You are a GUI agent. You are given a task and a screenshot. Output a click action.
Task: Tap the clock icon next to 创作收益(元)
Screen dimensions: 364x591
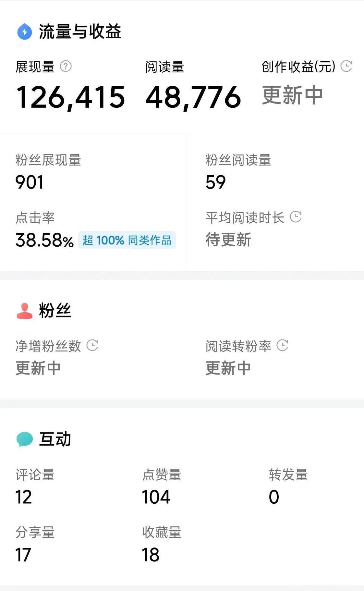click(346, 66)
